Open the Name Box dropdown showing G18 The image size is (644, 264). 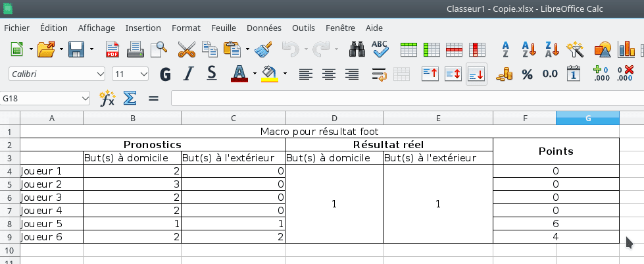(x=85, y=98)
